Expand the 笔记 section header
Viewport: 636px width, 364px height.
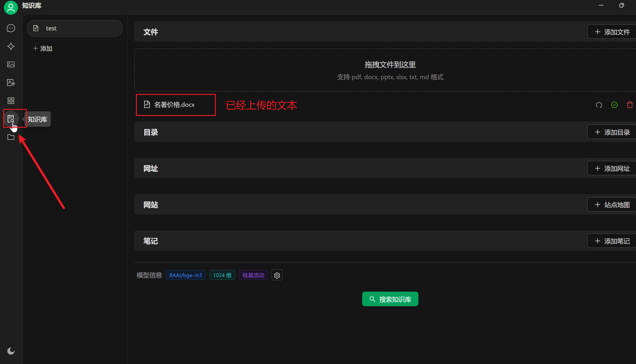click(x=385, y=241)
